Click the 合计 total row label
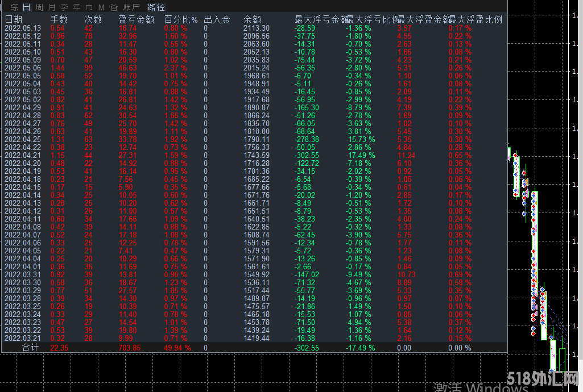 (x=31, y=347)
